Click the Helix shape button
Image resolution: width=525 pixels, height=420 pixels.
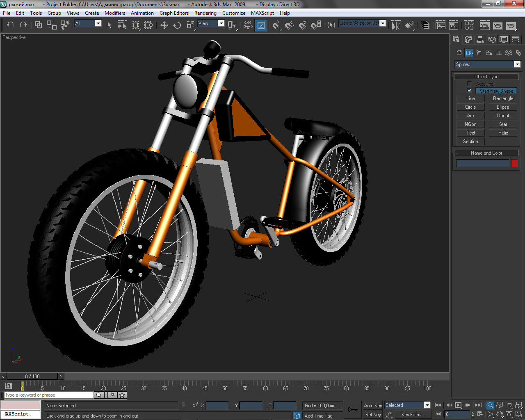pos(503,133)
